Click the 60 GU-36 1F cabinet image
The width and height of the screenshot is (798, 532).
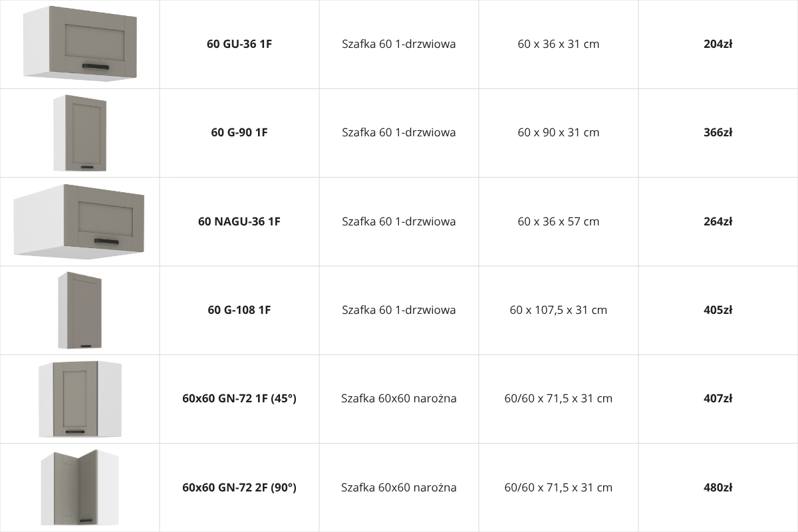[80, 44]
